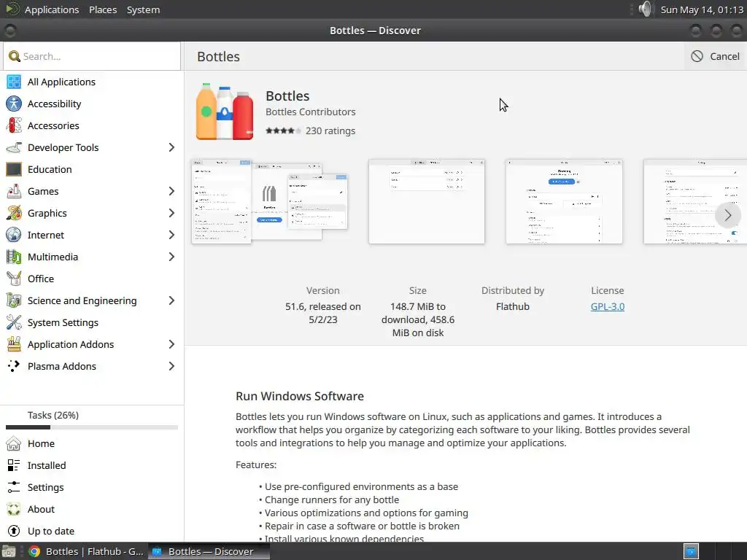The width and height of the screenshot is (747, 560).
Task: Expand Application Addons chevron
Action: point(171,345)
